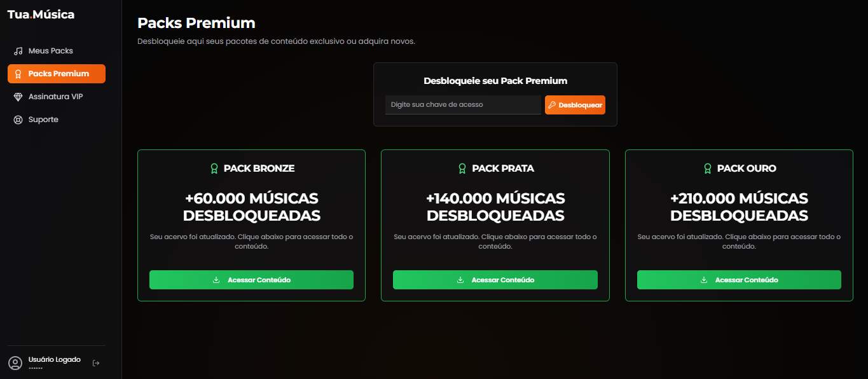868x379 pixels.
Task: Click the badge icon on the Pack Prata card
Action: [x=463, y=168]
